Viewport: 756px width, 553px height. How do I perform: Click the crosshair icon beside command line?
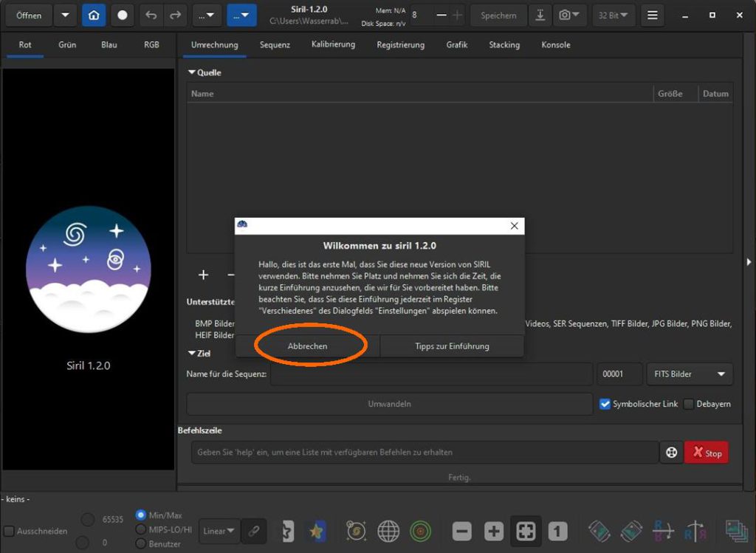tap(671, 453)
